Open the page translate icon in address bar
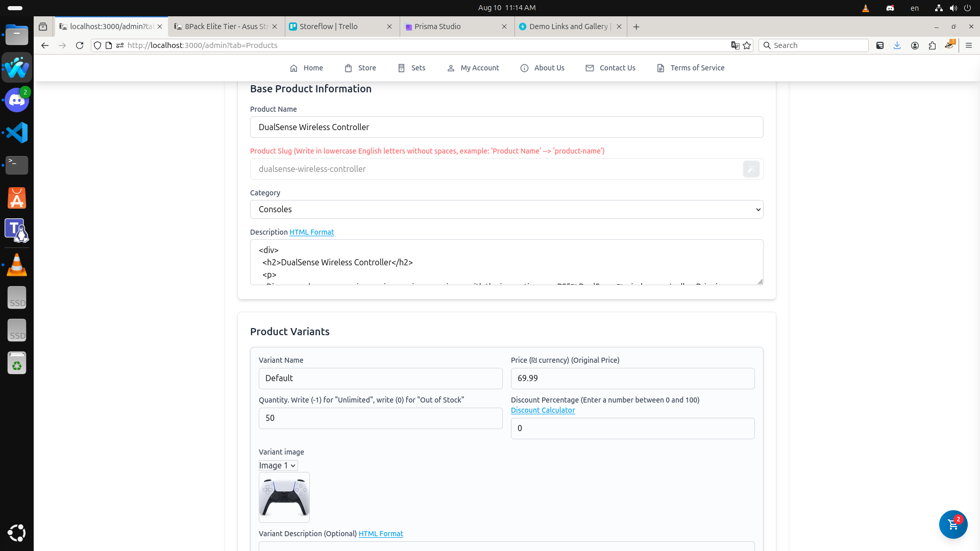The height and width of the screenshot is (551, 980). point(735,45)
